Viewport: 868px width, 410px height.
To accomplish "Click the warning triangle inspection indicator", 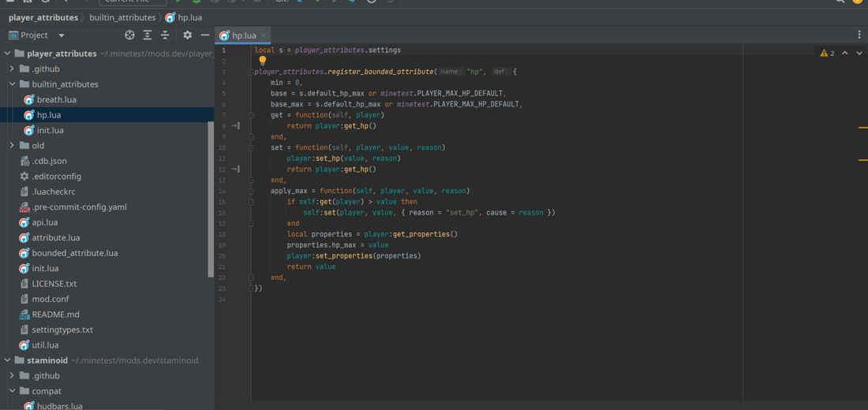I will 824,54.
